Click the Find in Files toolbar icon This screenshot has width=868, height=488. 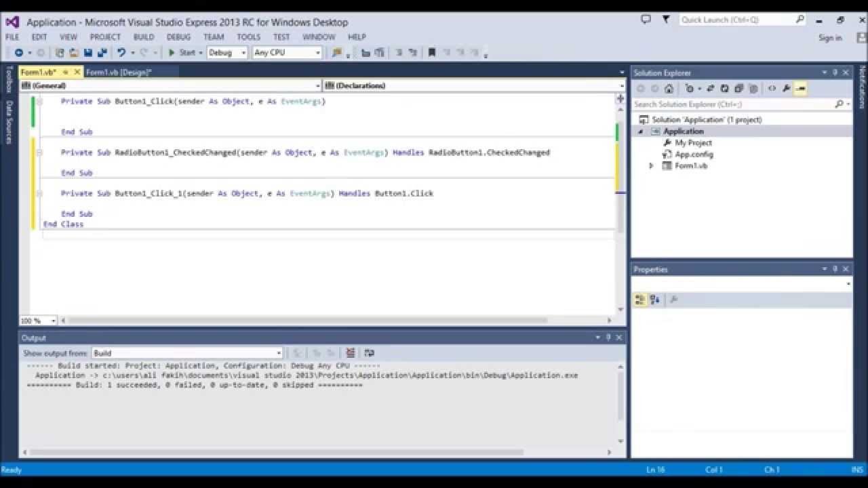(337, 52)
